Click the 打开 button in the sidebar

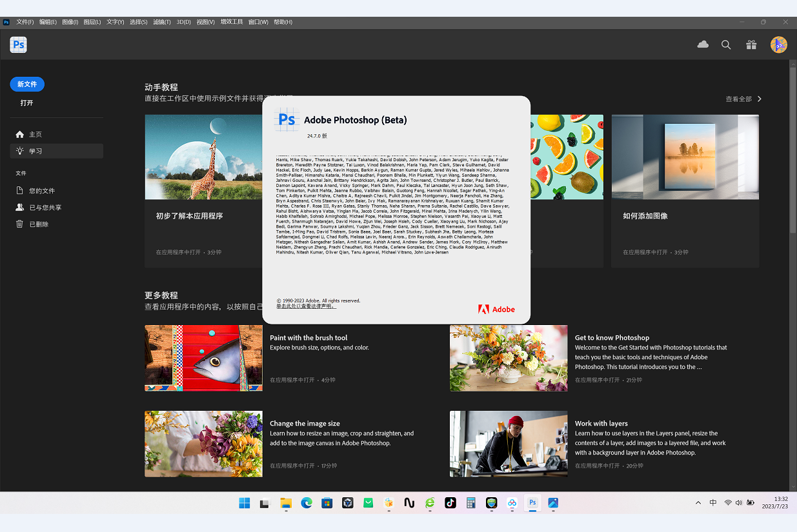coord(26,103)
